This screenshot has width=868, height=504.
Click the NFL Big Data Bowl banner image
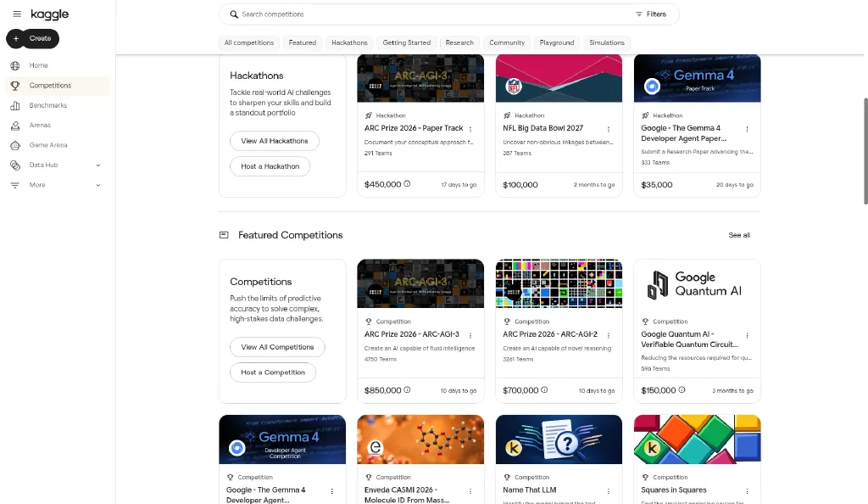point(559,78)
